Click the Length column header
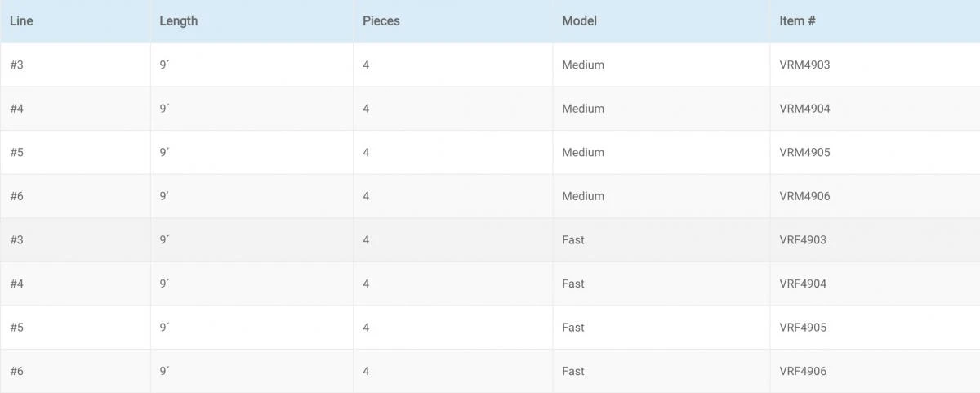 [x=178, y=21]
